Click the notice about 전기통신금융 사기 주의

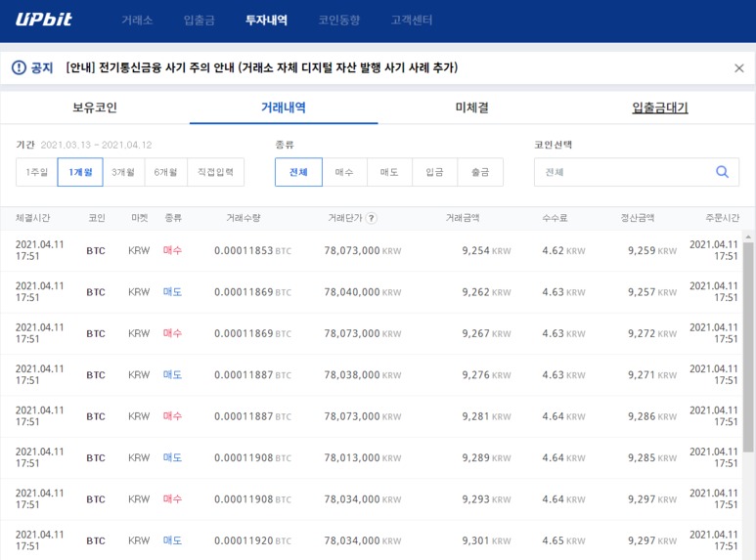click(262, 67)
